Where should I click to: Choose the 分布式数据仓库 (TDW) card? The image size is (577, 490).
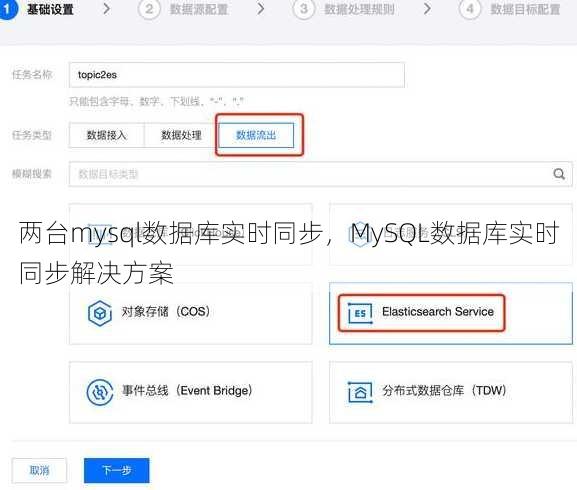tap(451, 392)
